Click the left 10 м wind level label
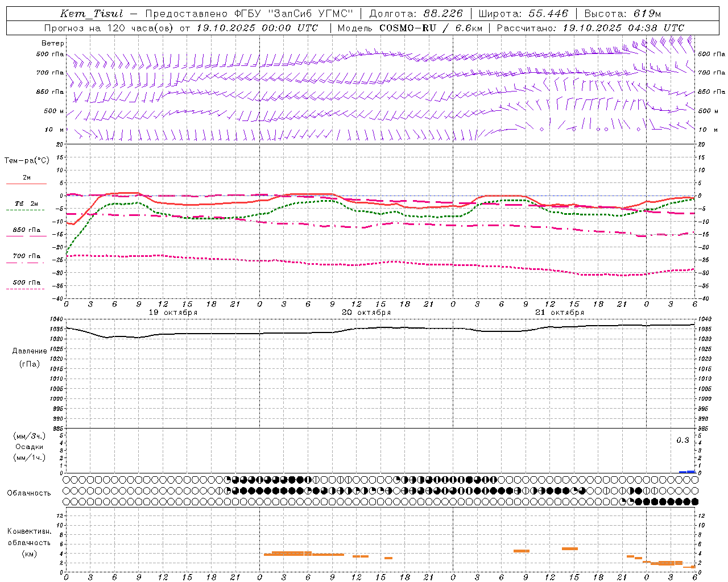This screenshot has height=582, width=728. tap(54, 130)
